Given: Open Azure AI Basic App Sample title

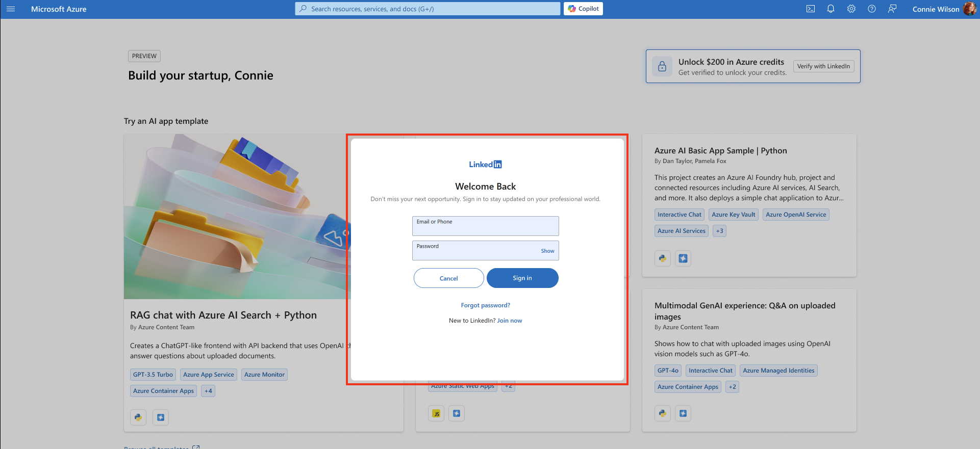Looking at the screenshot, I should coord(721,151).
